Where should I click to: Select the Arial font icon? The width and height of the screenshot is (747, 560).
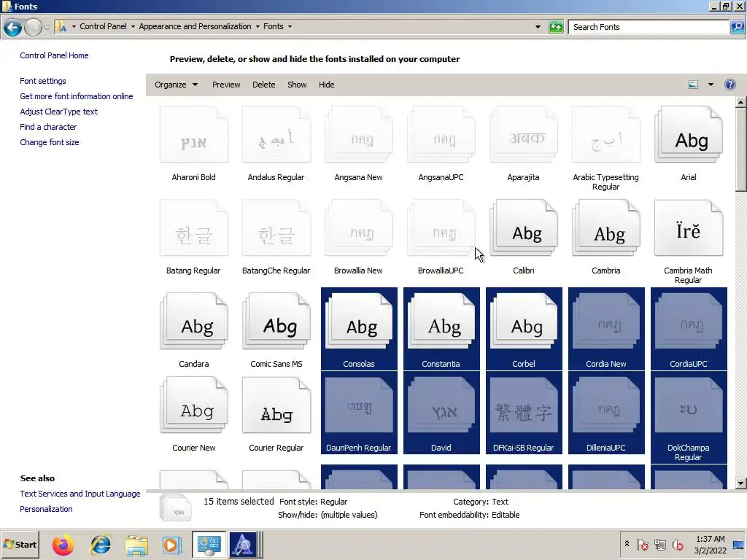pos(689,135)
